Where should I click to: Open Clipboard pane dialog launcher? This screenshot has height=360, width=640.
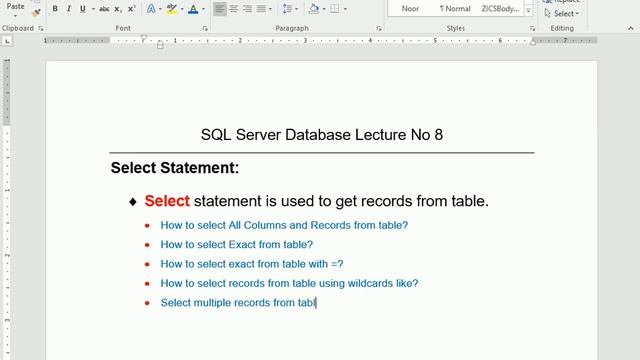click(41, 28)
